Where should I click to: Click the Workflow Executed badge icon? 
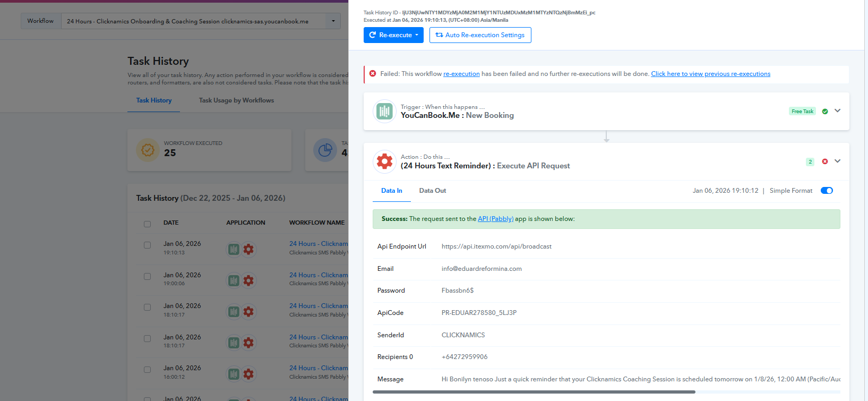coord(148,150)
